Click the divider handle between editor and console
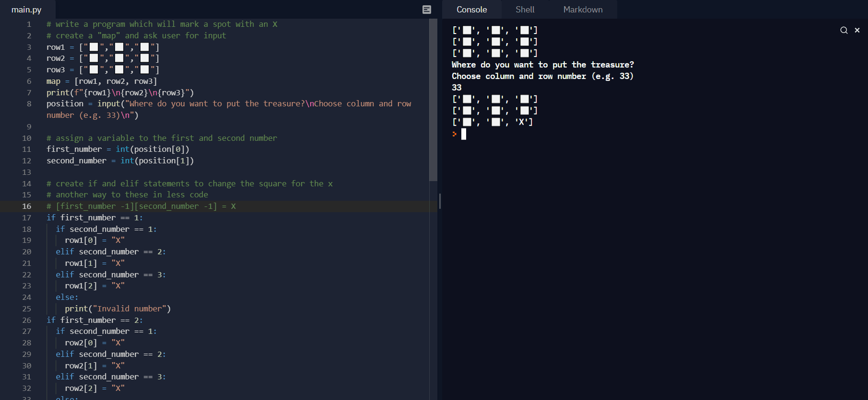 pyautogui.click(x=440, y=201)
